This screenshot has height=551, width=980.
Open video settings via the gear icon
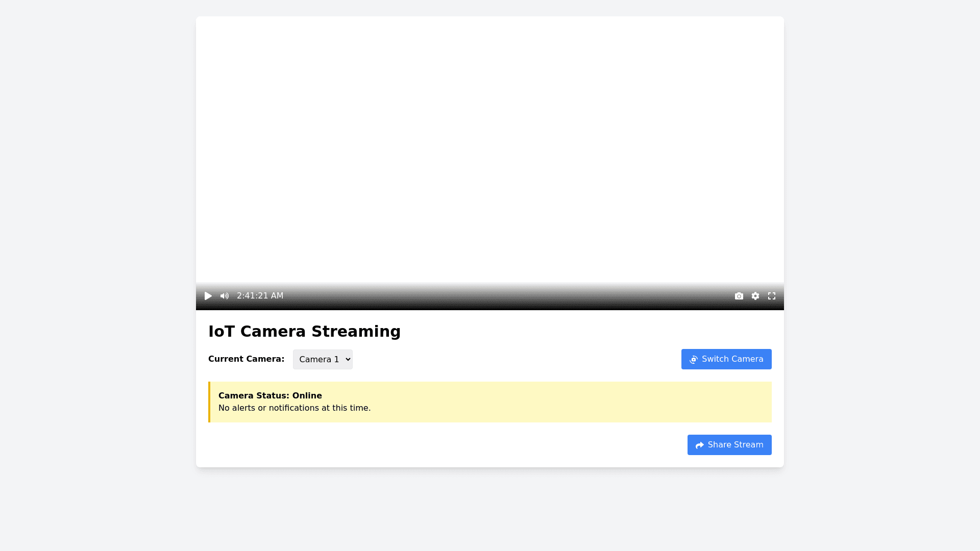coord(755,296)
